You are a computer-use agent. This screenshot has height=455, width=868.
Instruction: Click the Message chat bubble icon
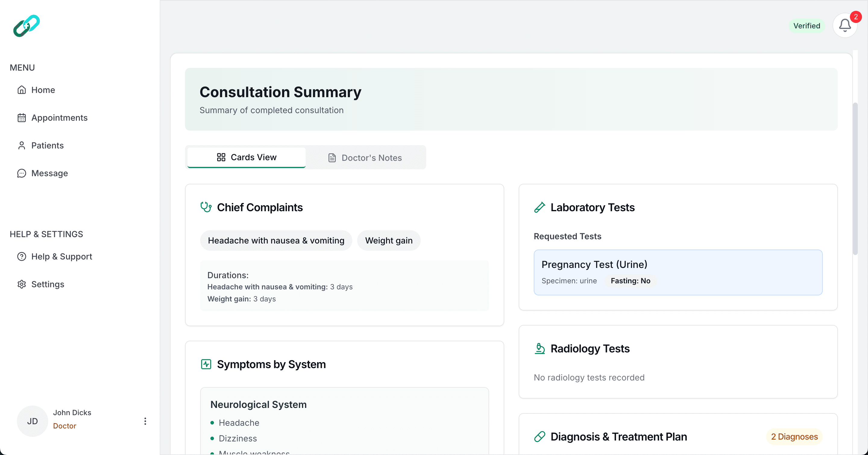(22, 173)
